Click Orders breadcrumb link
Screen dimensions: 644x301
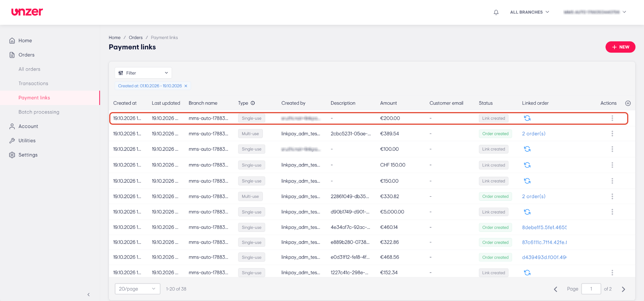pos(136,38)
